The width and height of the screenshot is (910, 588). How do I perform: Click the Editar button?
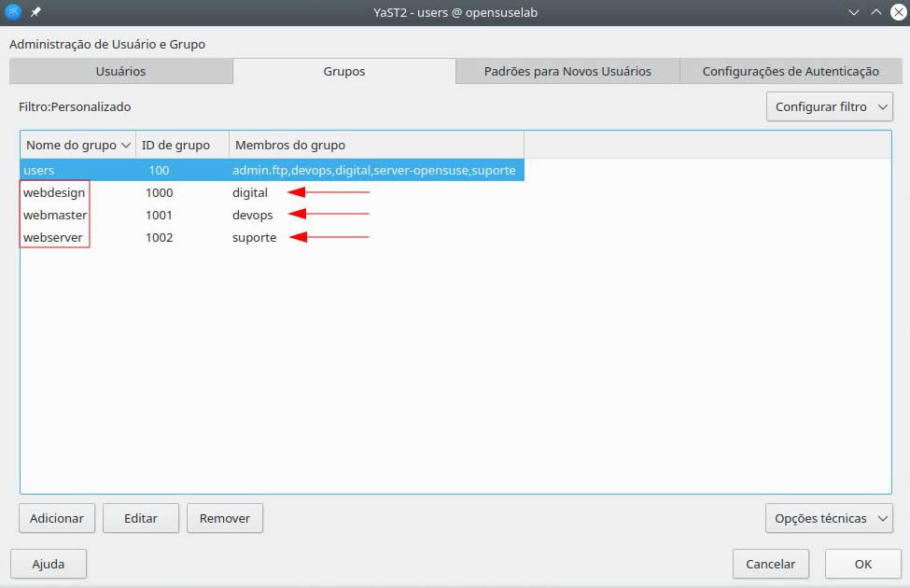click(x=140, y=518)
